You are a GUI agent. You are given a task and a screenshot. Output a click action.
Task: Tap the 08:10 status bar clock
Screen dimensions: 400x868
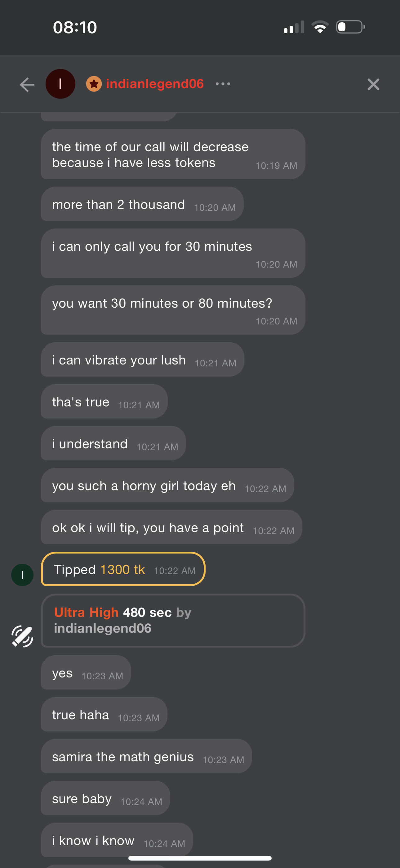click(75, 27)
